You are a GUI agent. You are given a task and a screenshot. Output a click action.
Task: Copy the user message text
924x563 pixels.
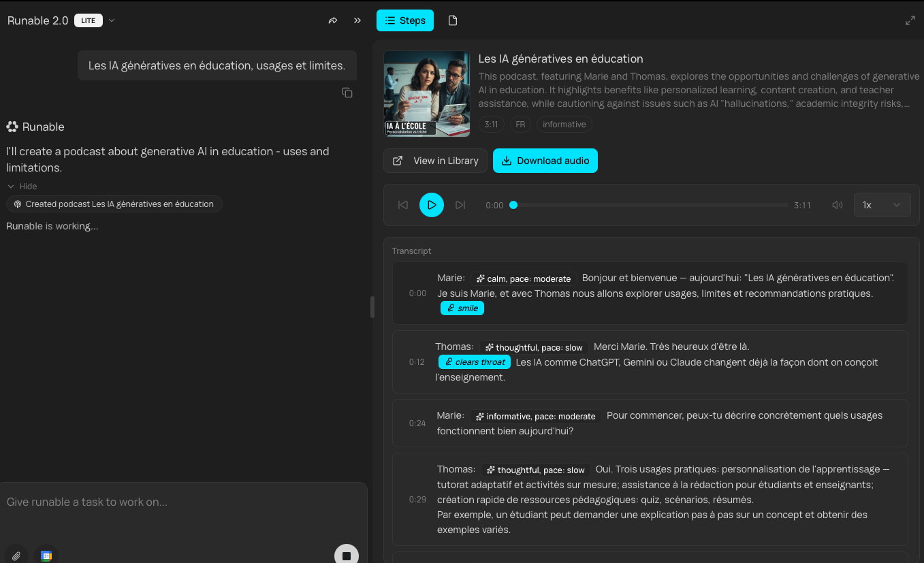(347, 93)
